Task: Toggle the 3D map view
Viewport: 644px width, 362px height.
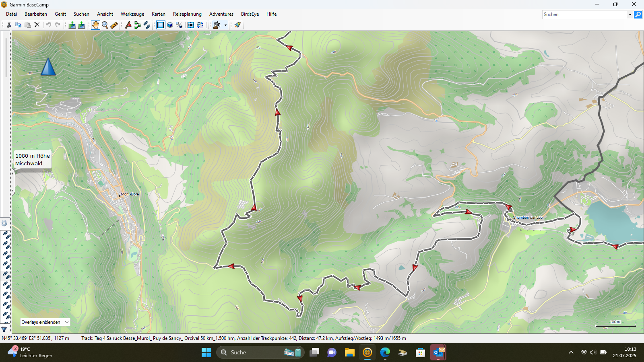Action: [x=170, y=25]
